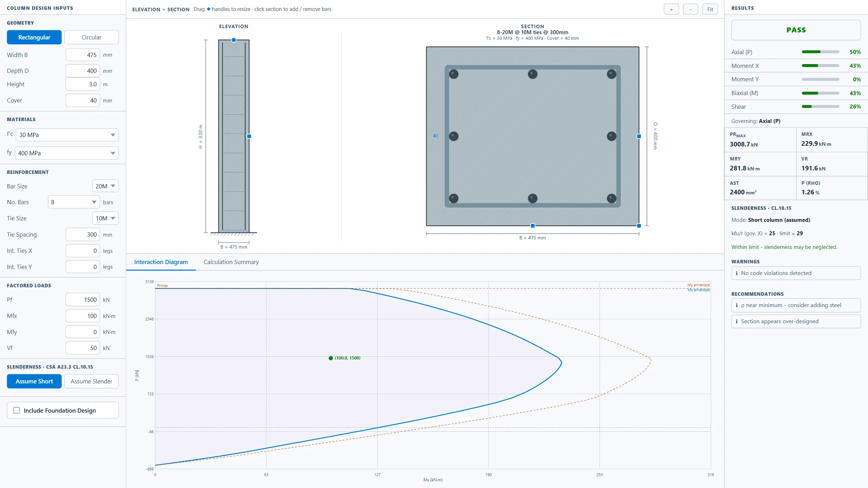Click the left-middle rebar in section
The image size is (868, 488).
[x=454, y=136]
